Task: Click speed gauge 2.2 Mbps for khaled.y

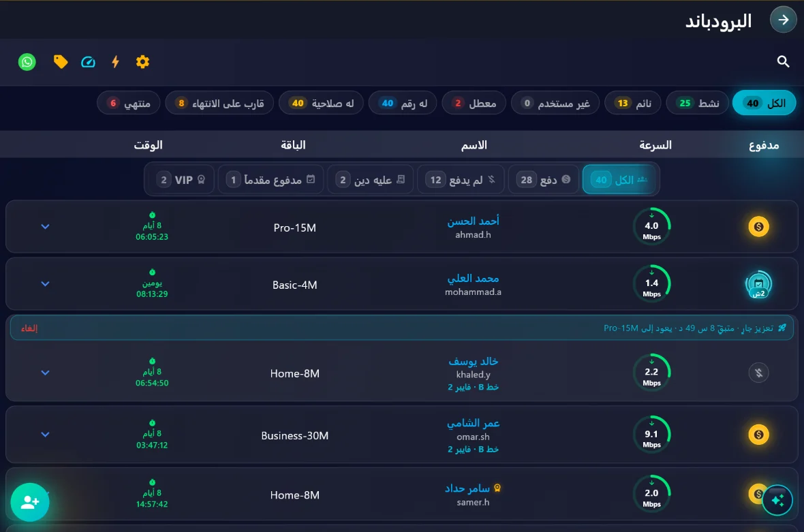Action: 651,373
